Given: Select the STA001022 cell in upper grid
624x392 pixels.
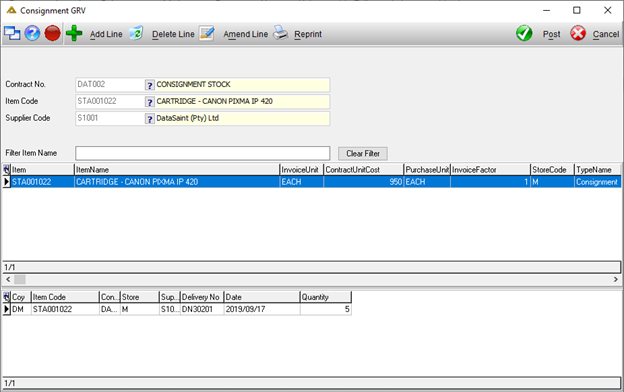Looking at the screenshot, I should (x=42, y=182).
